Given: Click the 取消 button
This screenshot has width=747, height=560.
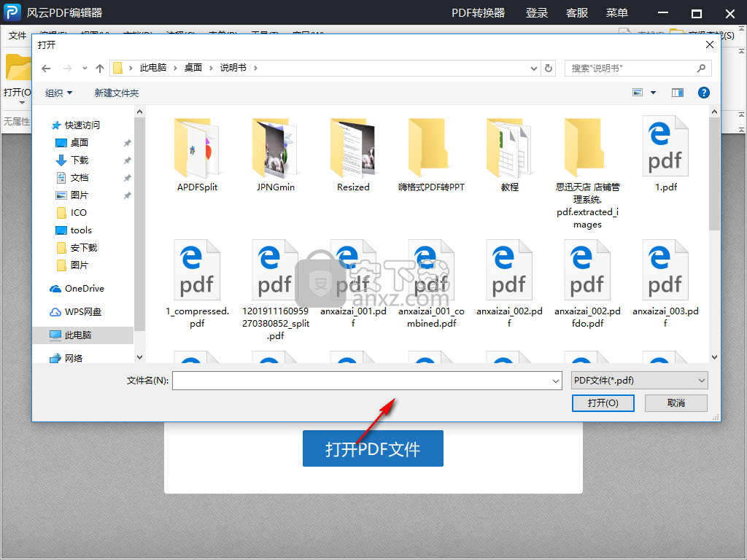Looking at the screenshot, I should [676, 403].
